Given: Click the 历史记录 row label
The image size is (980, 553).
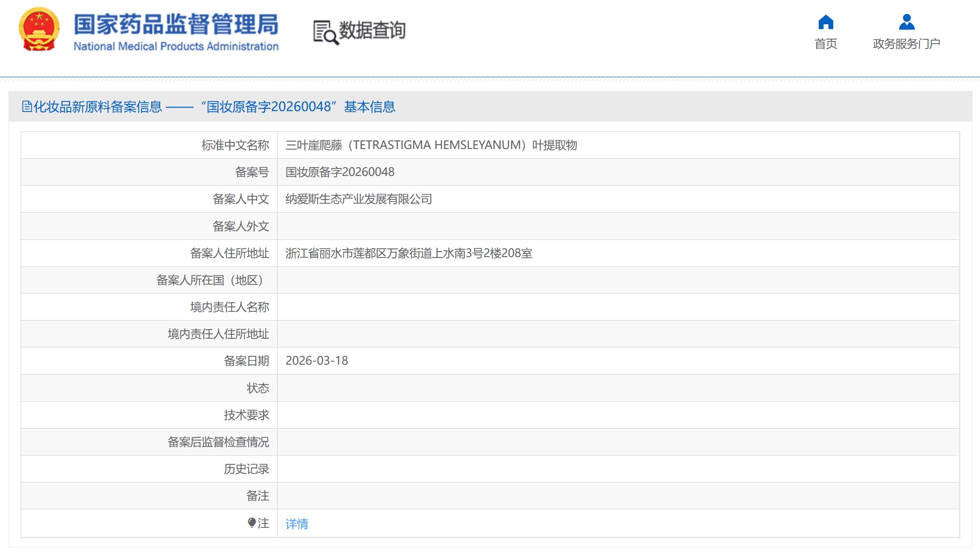Looking at the screenshot, I should 246,469.
